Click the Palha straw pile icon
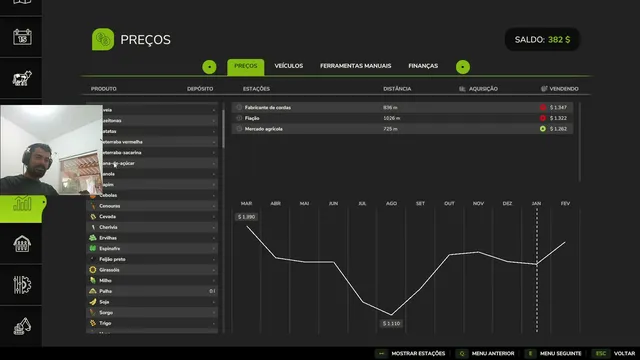This screenshot has width=640, height=360. click(93, 291)
